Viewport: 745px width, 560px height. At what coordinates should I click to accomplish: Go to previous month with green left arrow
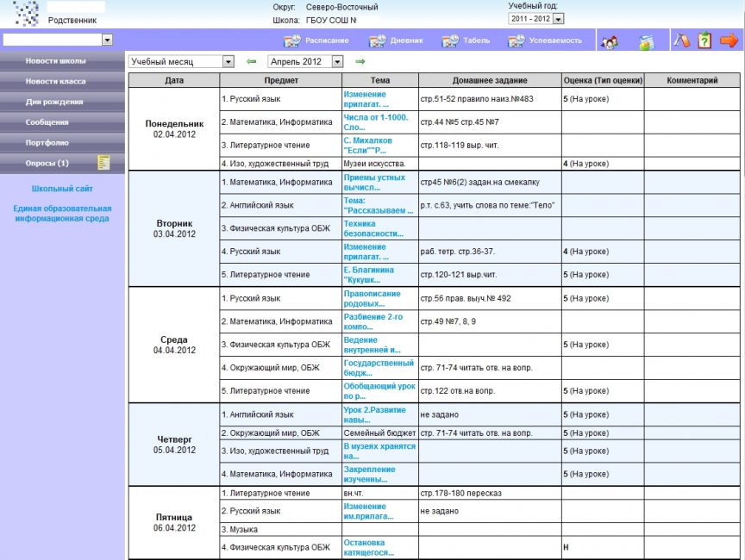tap(251, 61)
